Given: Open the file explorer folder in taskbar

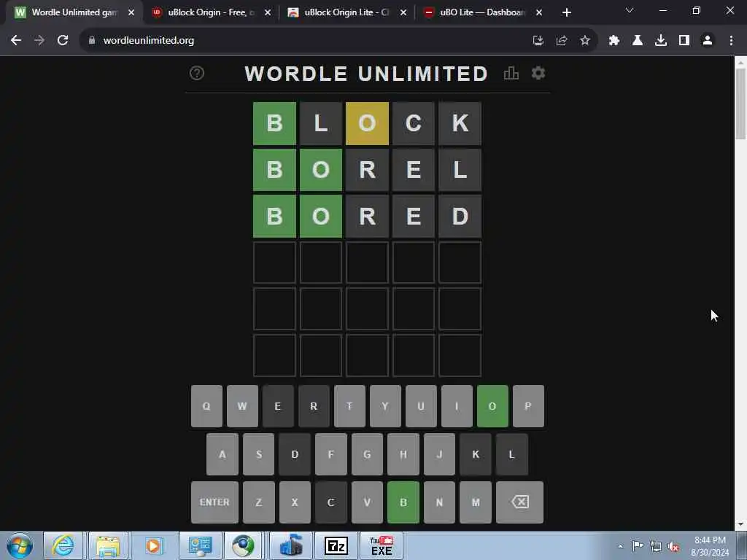Looking at the screenshot, I should pos(108,545).
